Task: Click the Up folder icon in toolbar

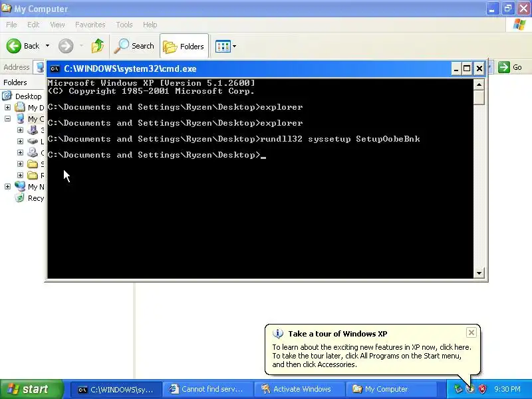Action: (98, 46)
